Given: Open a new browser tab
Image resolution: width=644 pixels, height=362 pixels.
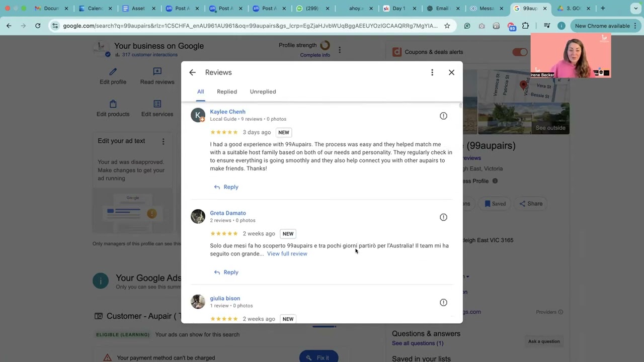Looking at the screenshot, I should [x=603, y=9].
